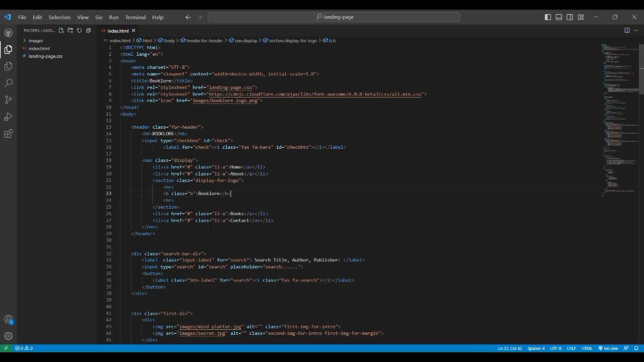Open the HTML language mode selector
644x362 pixels.
pos(587,348)
